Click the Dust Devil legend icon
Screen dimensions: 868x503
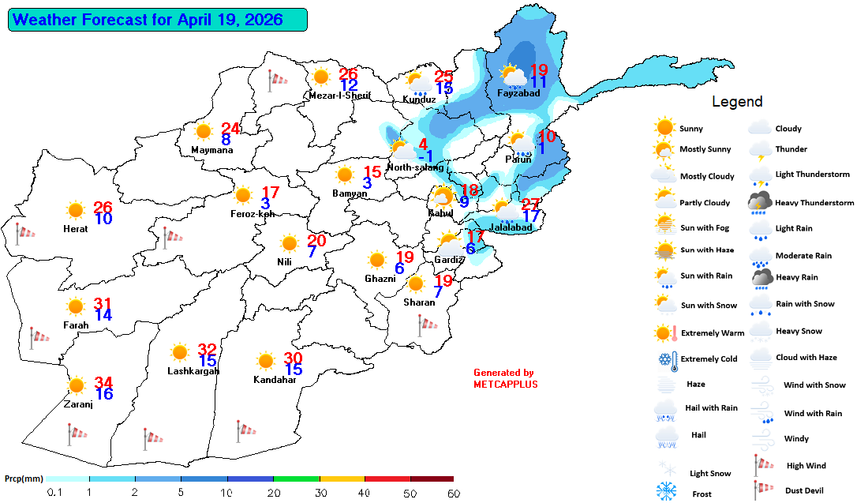(761, 490)
